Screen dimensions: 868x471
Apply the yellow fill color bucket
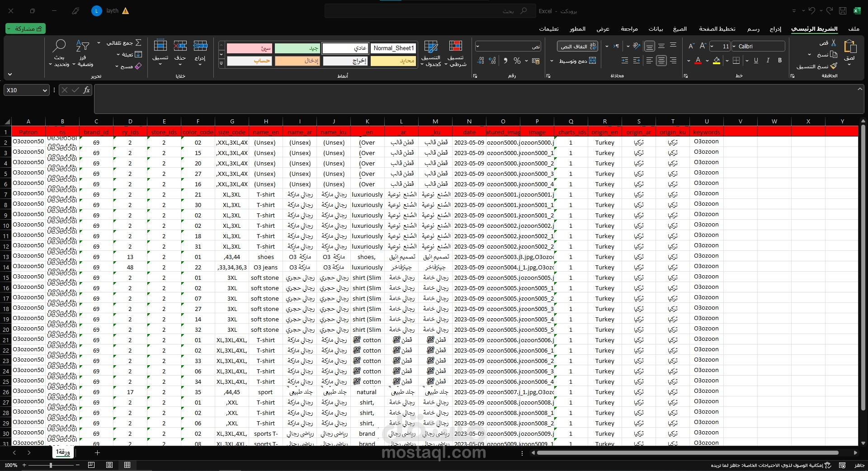tap(717, 60)
